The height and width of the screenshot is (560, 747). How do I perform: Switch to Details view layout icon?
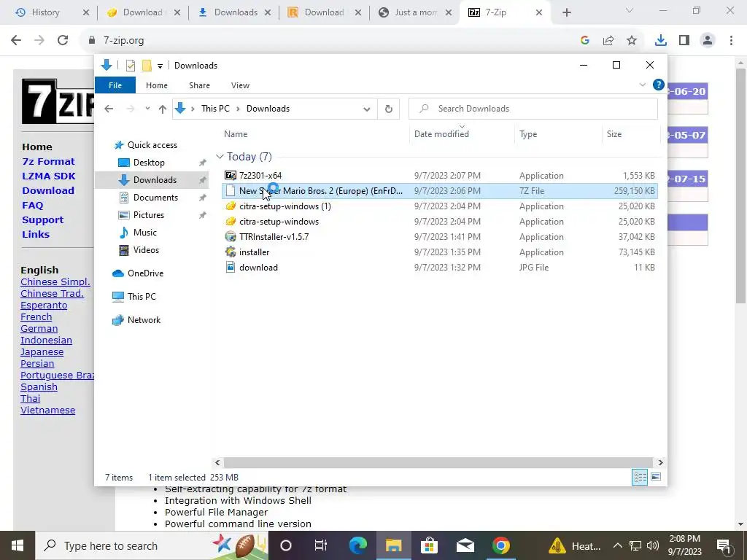click(640, 477)
